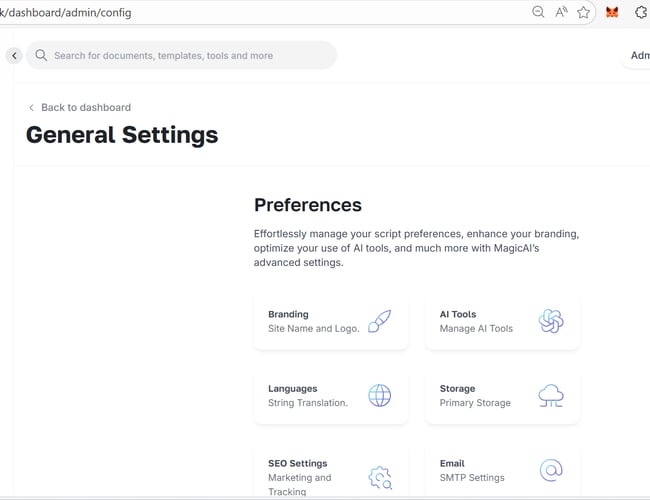Click the Branding paintbrush icon
650x500 pixels.
(379, 321)
